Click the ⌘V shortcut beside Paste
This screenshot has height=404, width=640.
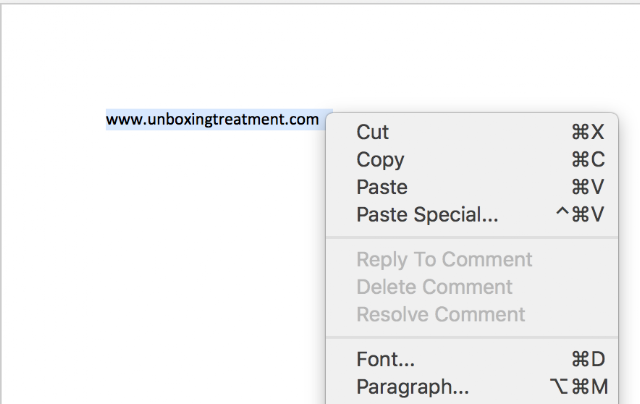click(x=588, y=187)
